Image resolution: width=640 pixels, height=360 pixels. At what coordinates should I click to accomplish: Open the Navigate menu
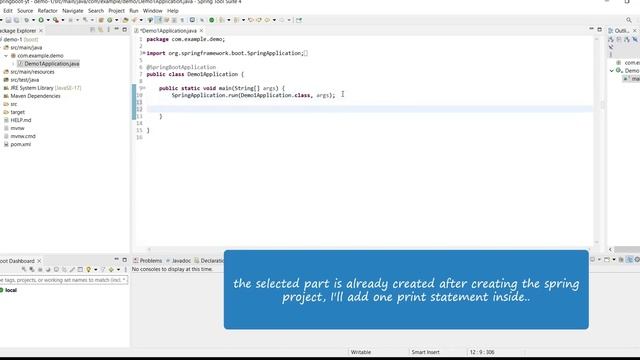(x=73, y=11)
